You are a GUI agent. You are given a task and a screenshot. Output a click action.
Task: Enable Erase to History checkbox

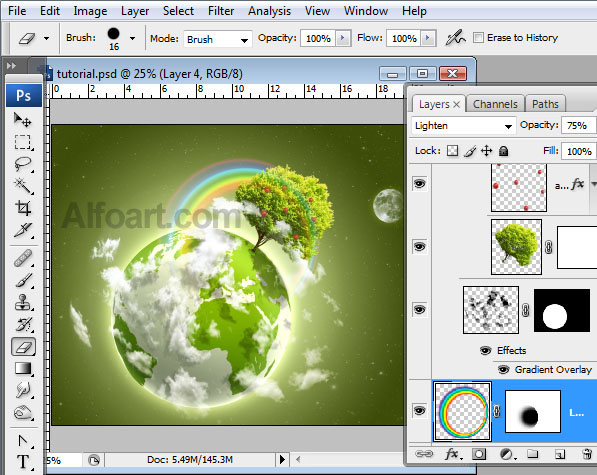point(478,38)
